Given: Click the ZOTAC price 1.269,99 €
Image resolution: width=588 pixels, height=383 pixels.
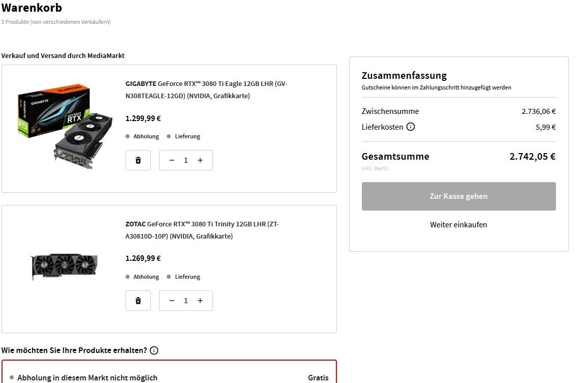Looking at the screenshot, I should point(143,258).
